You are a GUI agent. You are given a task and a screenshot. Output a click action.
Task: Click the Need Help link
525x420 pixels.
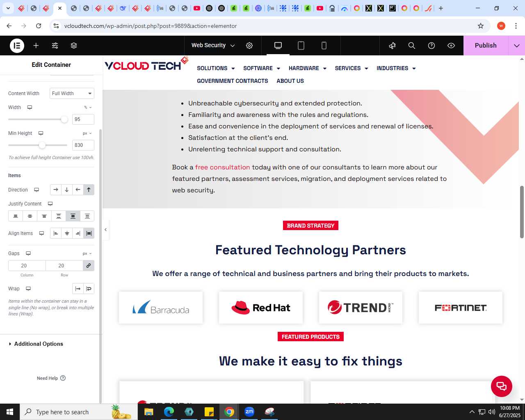click(x=51, y=378)
